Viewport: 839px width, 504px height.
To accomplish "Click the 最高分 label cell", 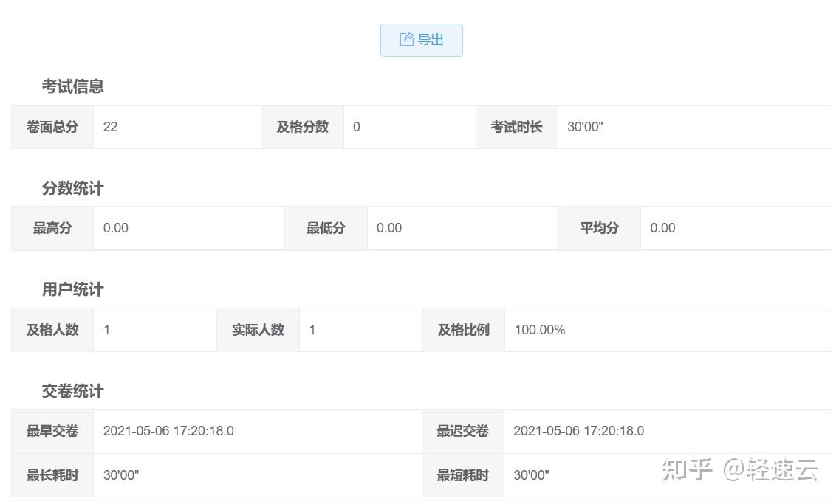I will tap(52, 228).
